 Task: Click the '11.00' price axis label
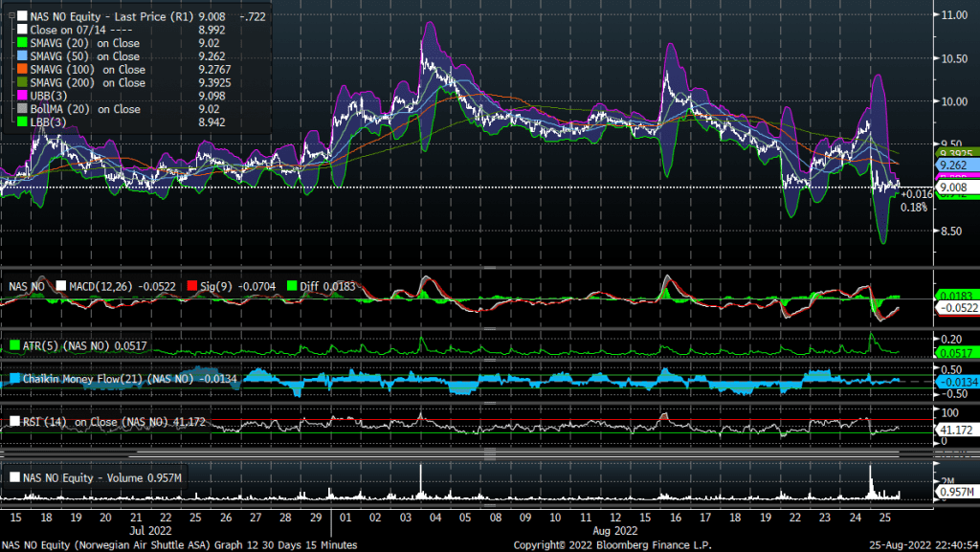coord(955,15)
